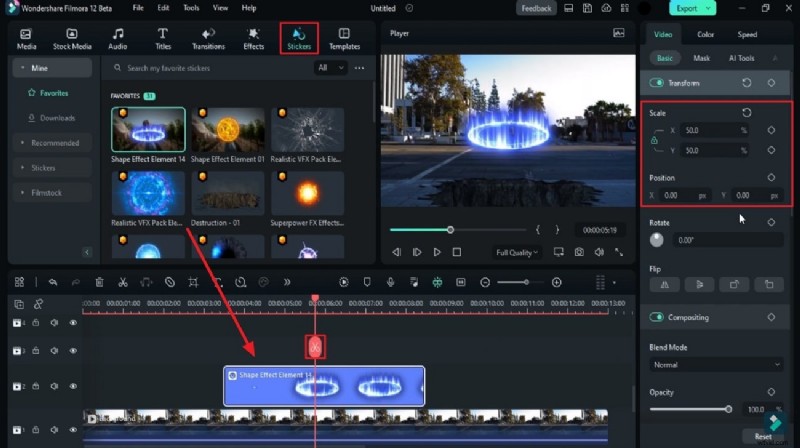Select Superpower FX Effects thumbnail
800x448 pixels.
point(307,193)
